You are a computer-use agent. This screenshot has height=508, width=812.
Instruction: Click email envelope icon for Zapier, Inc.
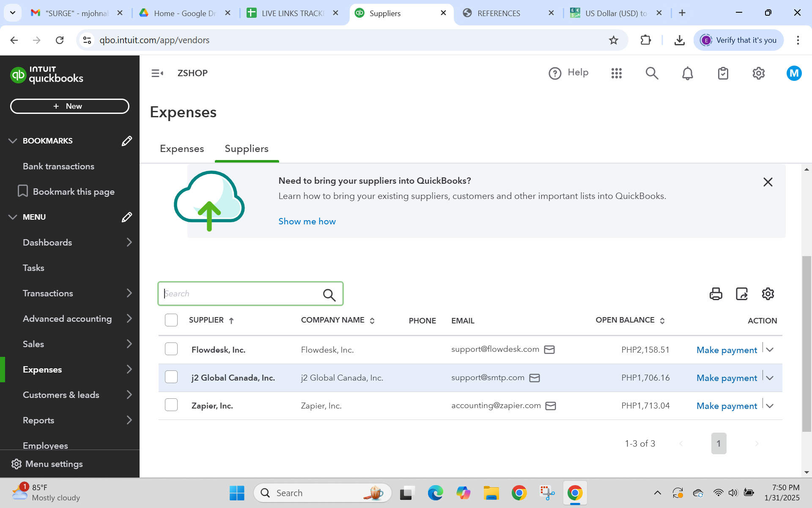coord(550,406)
